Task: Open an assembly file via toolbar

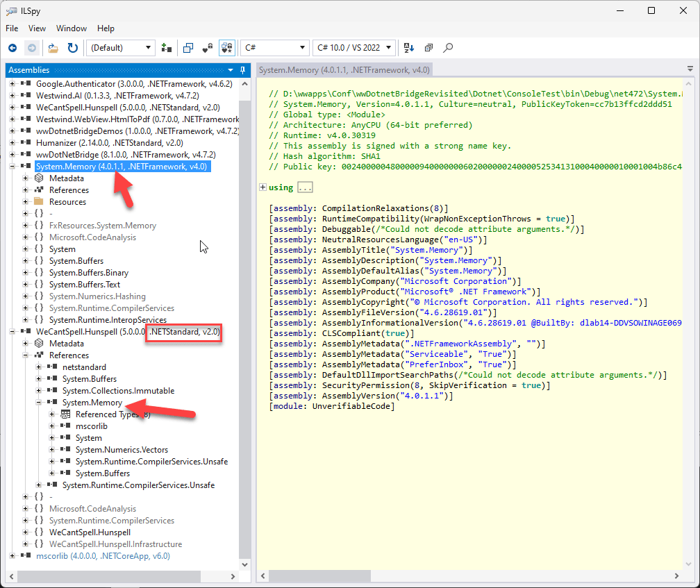Action: point(53,48)
